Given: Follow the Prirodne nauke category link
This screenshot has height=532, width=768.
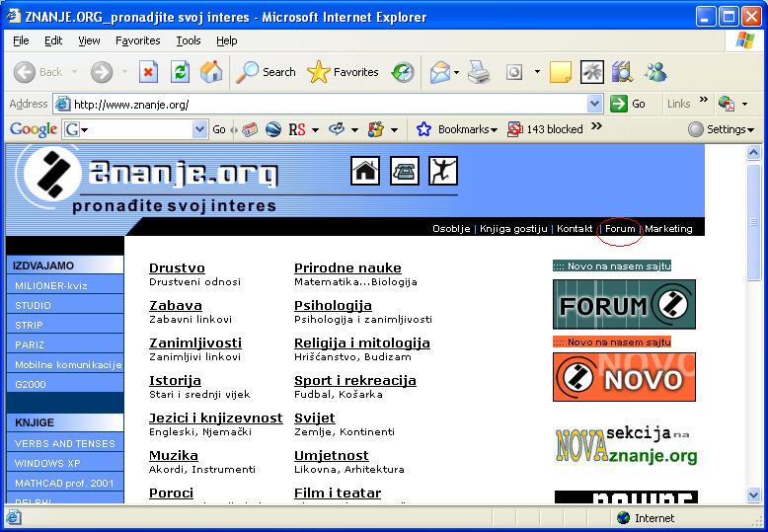Looking at the screenshot, I should [x=347, y=267].
